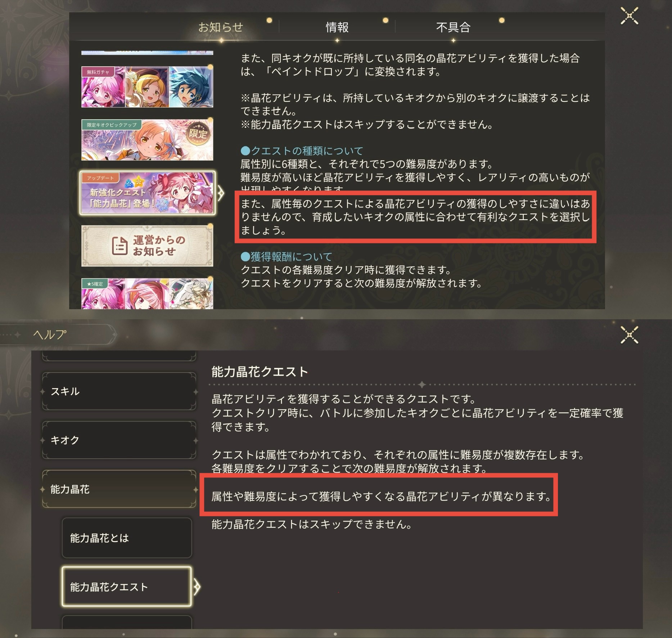Click the arrow beside 能力晶花クエスト topic
672x638 pixels.
point(197,587)
